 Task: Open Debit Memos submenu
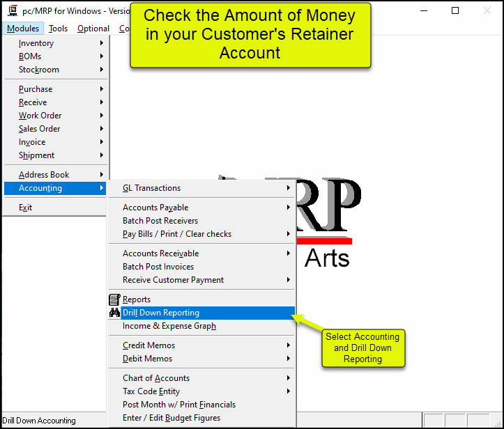(201, 359)
